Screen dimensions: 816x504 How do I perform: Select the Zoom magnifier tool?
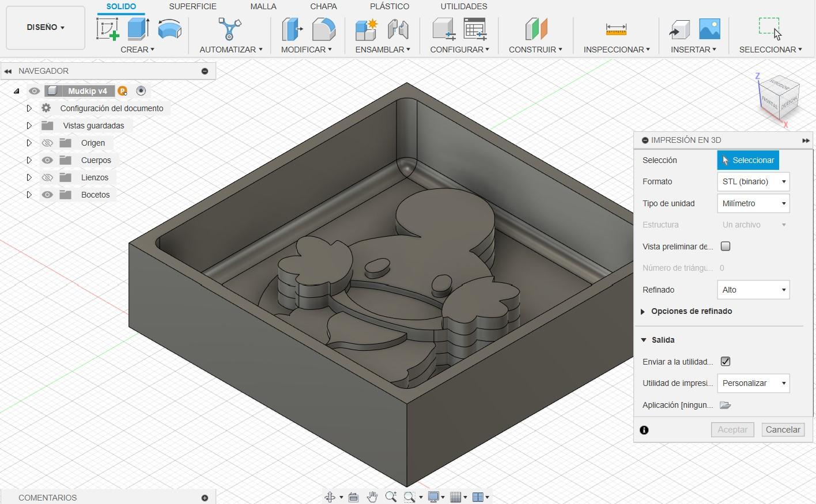(x=391, y=497)
